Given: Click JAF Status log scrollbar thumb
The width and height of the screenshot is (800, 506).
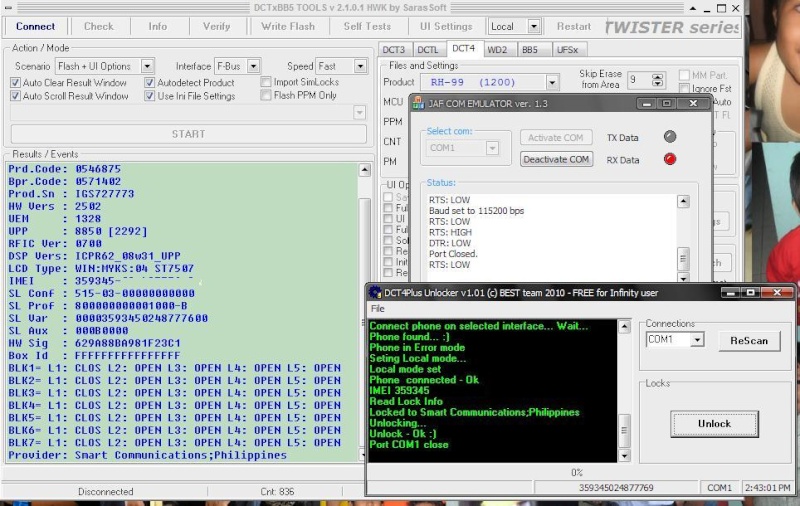Looking at the screenshot, I should [x=683, y=258].
